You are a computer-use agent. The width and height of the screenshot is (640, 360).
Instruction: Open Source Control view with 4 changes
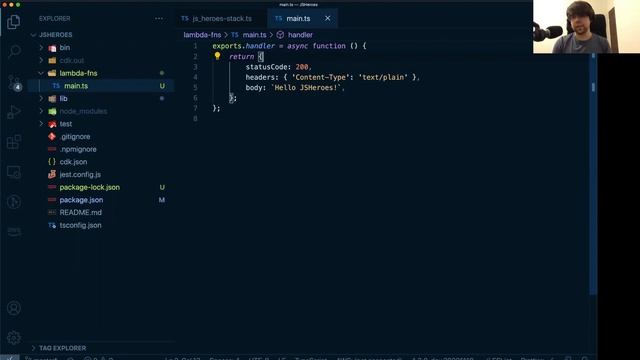tap(14, 83)
